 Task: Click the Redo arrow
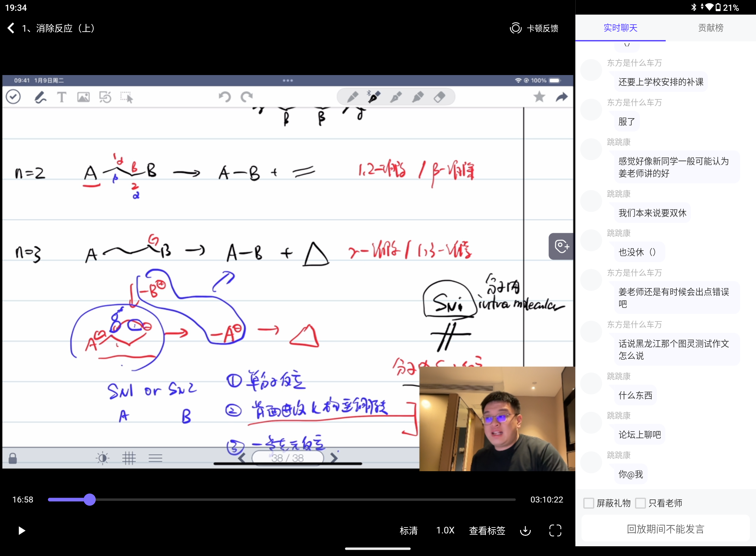(x=247, y=97)
